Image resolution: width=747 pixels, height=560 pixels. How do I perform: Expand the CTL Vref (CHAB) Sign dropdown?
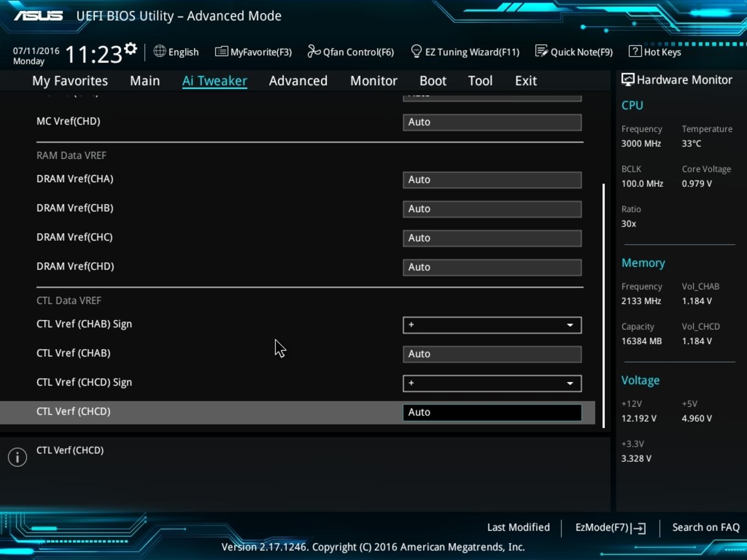point(492,325)
